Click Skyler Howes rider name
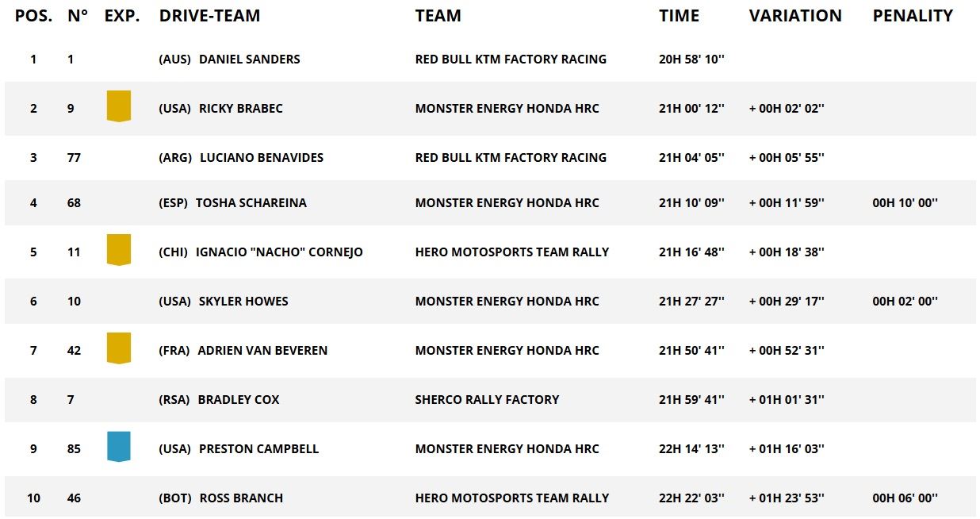The height and width of the screenshot is (519, 980). (243, 302)
